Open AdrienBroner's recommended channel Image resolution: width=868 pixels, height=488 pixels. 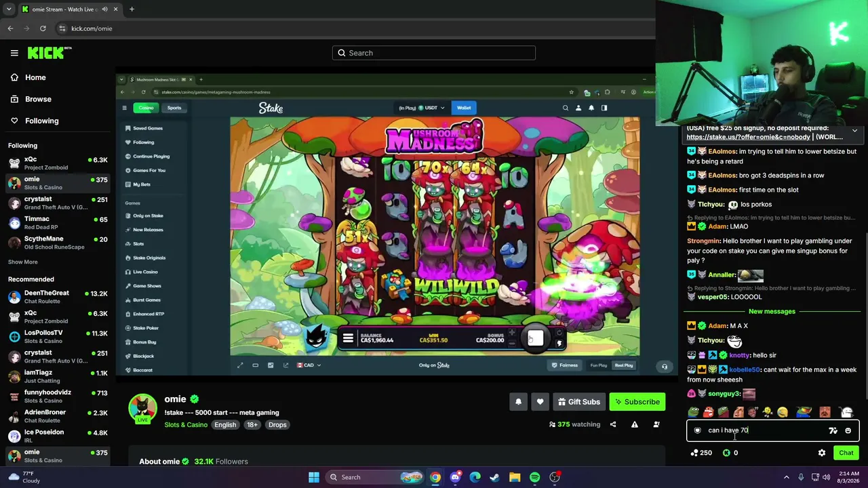coord(58,416)
